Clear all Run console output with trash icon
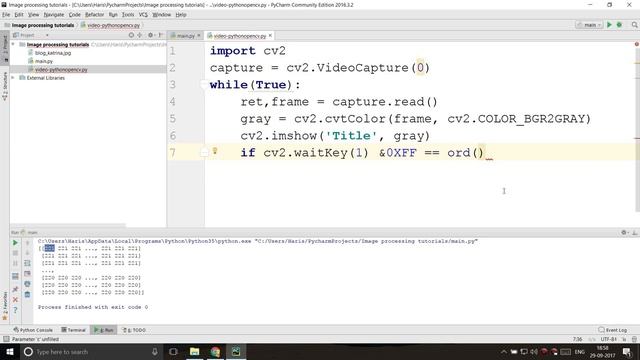 tap(27, 294)
